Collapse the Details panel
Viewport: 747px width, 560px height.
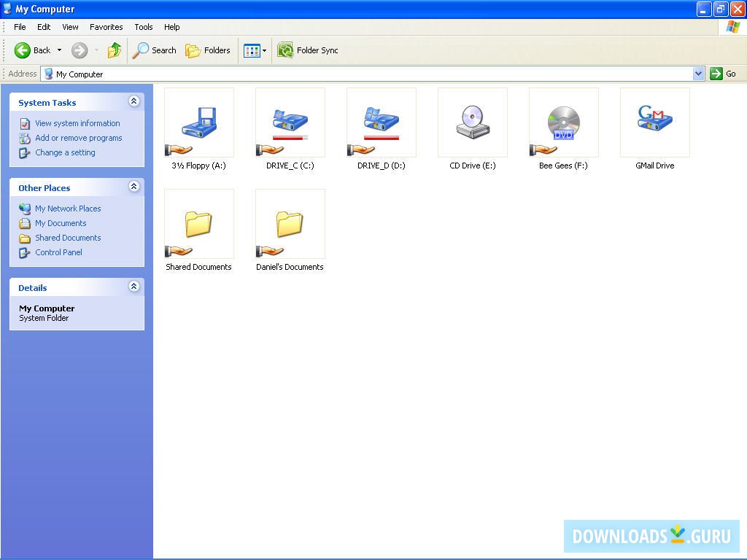[x=133, y=287]
